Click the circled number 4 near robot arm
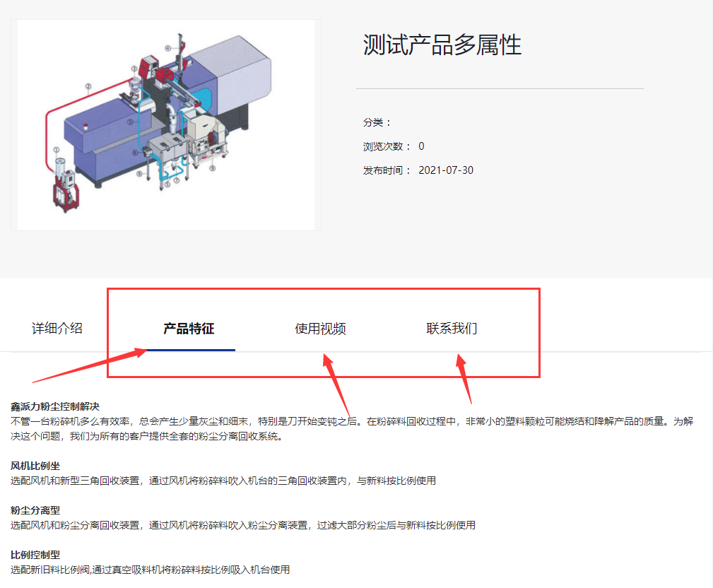Screen dimensions: 713x588 pyautogui.click(x=167, y=48)
